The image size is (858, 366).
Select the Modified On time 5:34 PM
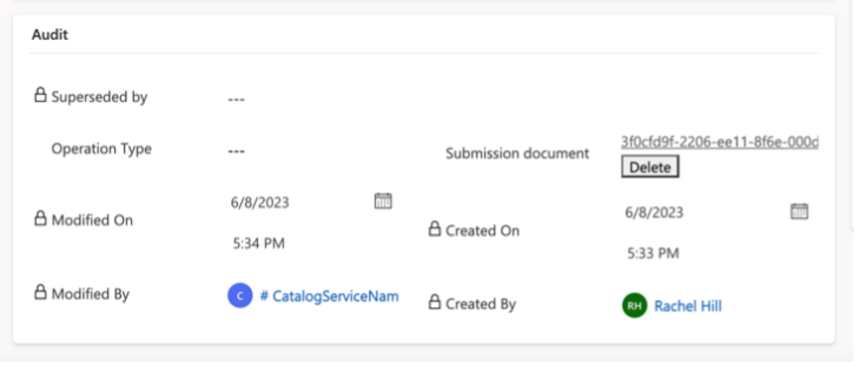click(259, 243)
